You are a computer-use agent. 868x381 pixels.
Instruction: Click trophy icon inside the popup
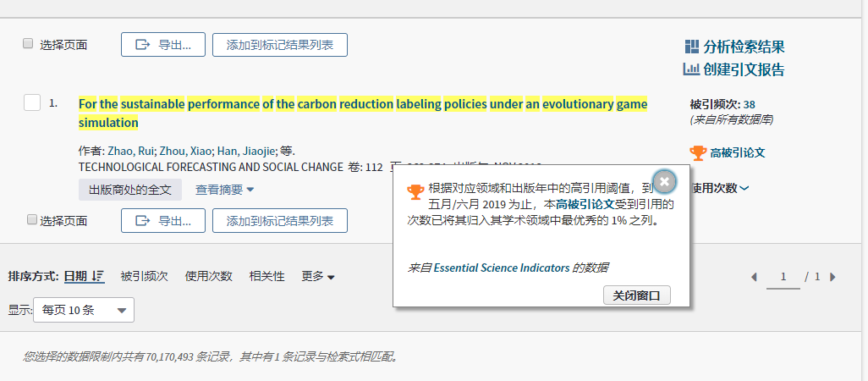[x=415, y=191]
